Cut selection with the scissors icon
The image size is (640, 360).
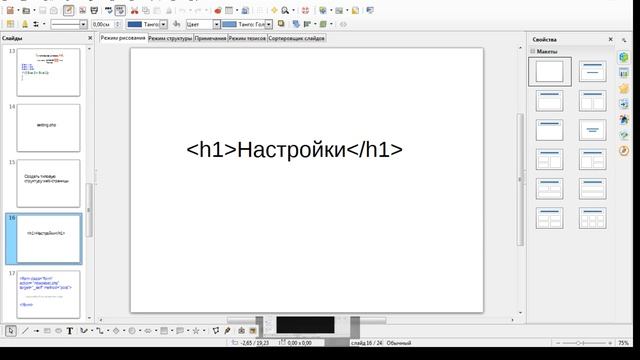pyautogui.click(x=134, y=10)
